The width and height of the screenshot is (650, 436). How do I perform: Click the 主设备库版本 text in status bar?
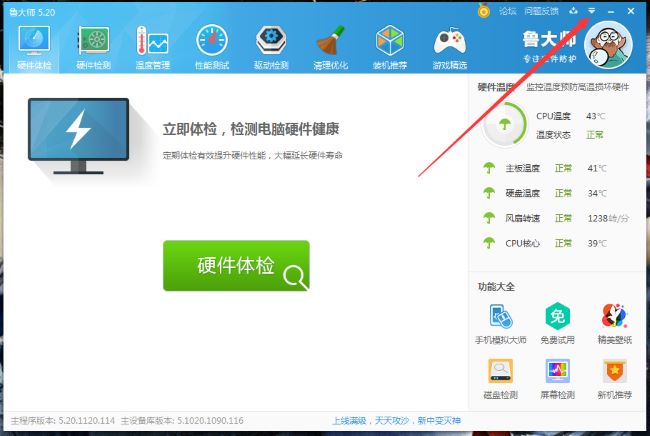point(182,421)
